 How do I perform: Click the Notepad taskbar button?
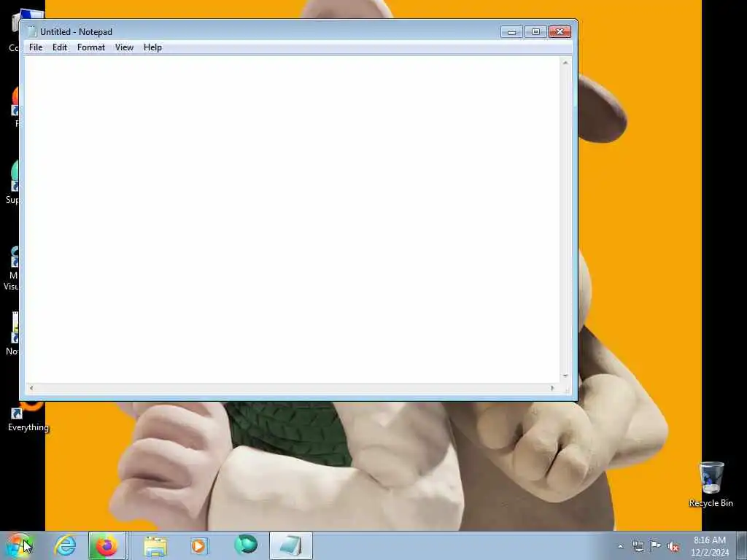coord(291,545)
